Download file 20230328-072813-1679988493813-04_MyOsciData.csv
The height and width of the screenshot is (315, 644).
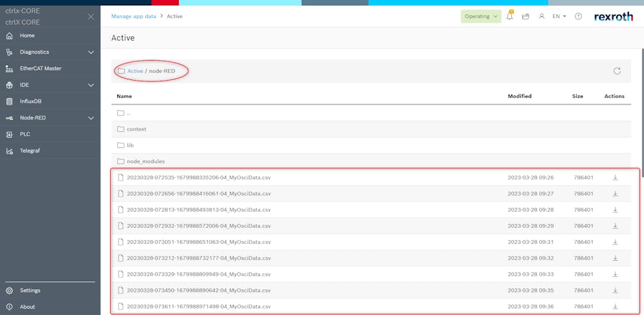[x=615, y=210]
